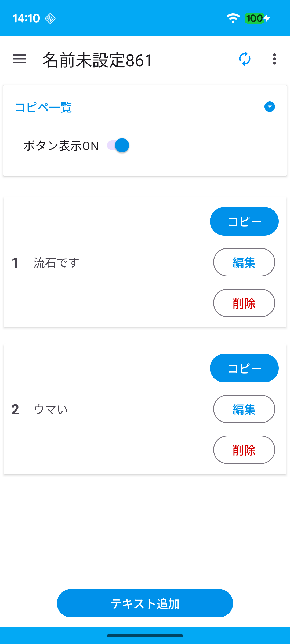
Task: Tap the 流石です text entry
Action: point(56,263)
